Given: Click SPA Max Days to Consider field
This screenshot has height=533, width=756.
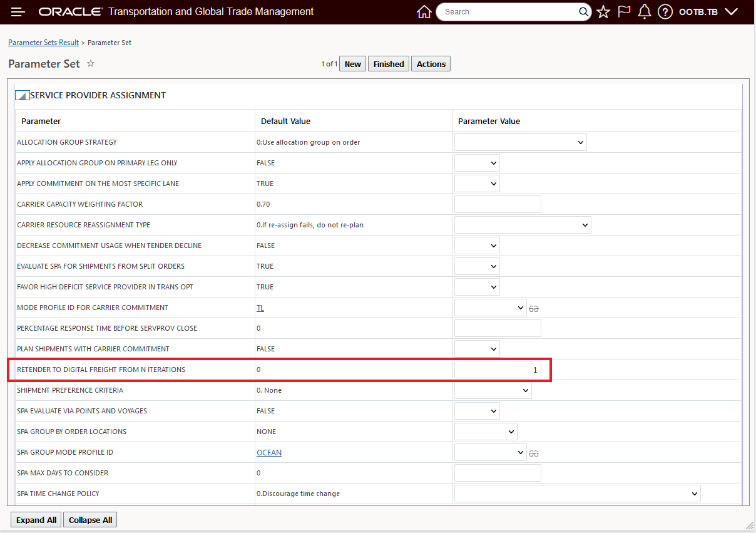Looking at the screenshot, I should point(498,473).
